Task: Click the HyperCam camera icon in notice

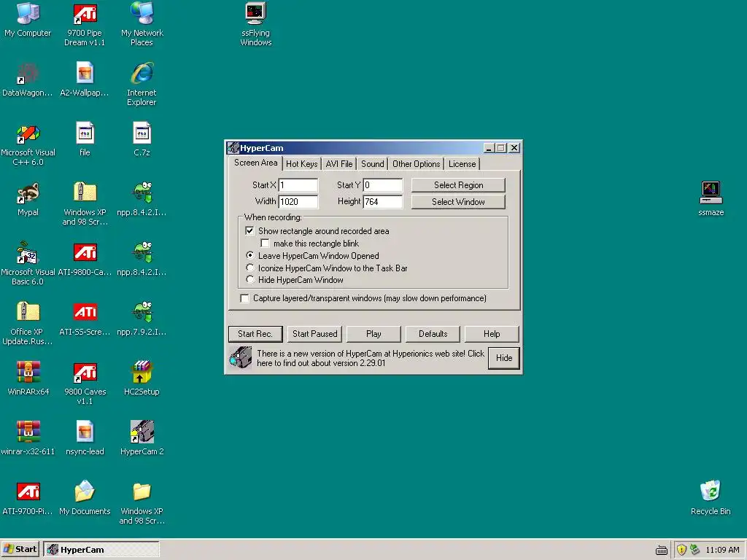Action: tap(241, 357)
